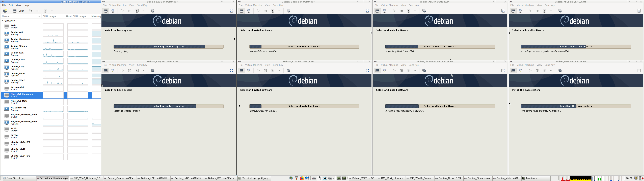Open the Virtual Machine menu in Debian_Gnome window
This screenshot has width=644, height=181.
(x=254, y=5)
